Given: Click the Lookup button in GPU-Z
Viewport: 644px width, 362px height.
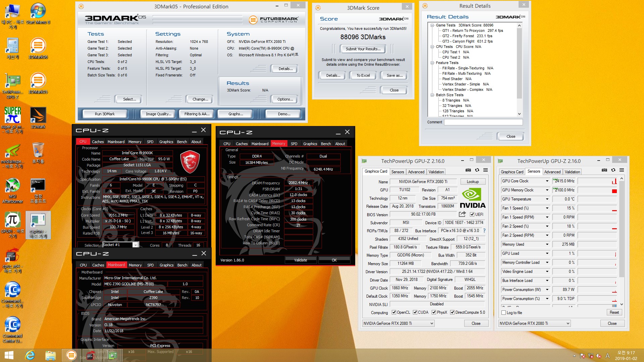Looking at the screenshot, I should pos(473,182).
